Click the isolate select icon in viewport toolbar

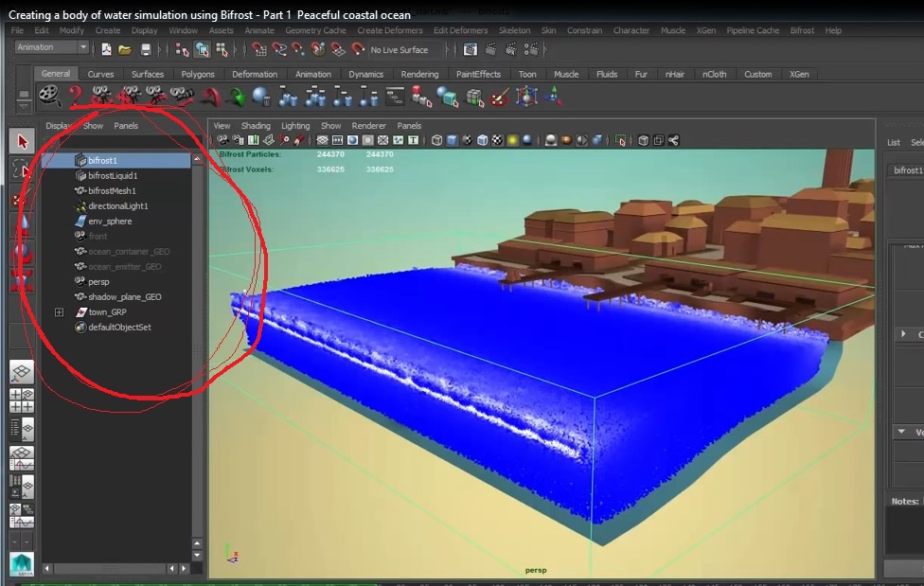[621, 139]
